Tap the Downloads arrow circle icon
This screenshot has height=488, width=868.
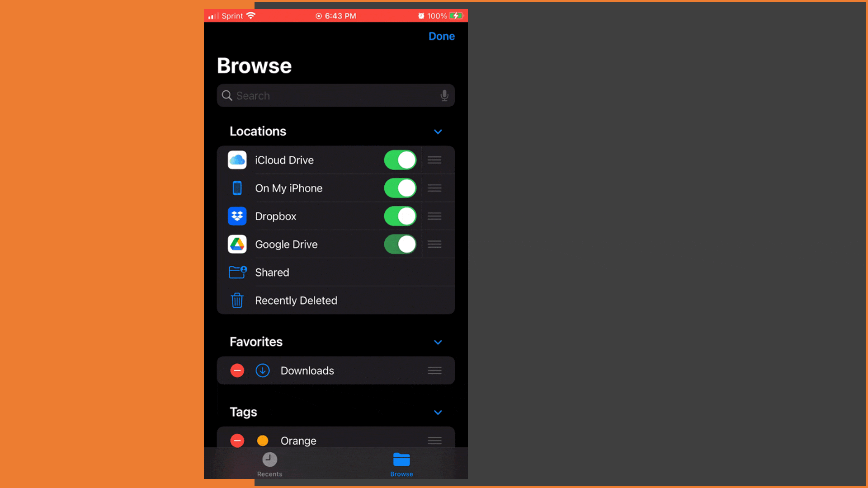point(263,371)
